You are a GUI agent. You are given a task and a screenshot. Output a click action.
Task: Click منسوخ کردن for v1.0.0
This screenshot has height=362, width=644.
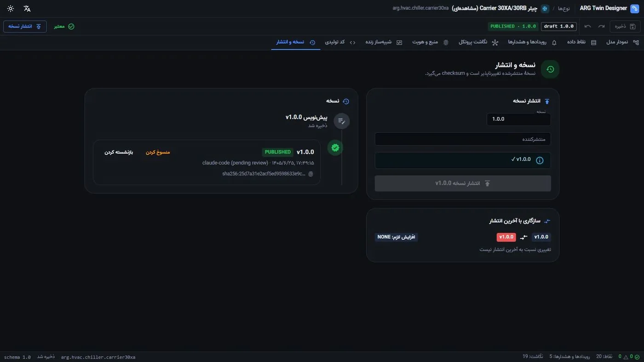158,152
